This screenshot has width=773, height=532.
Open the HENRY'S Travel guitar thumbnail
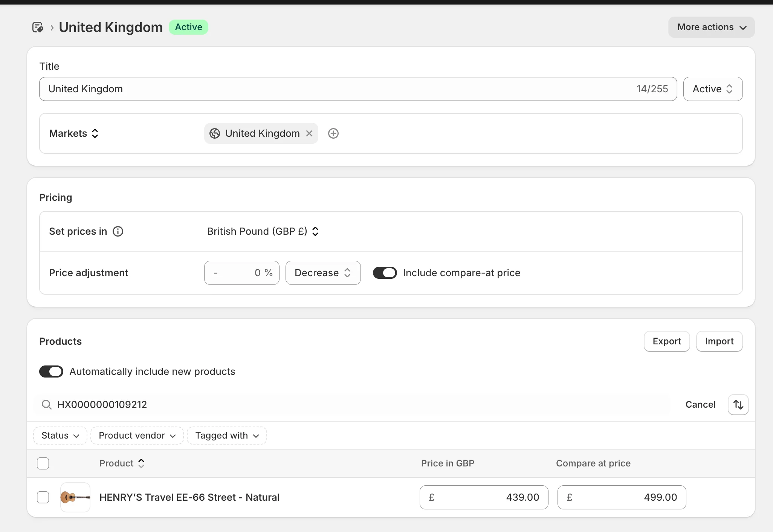pos(75,497)
